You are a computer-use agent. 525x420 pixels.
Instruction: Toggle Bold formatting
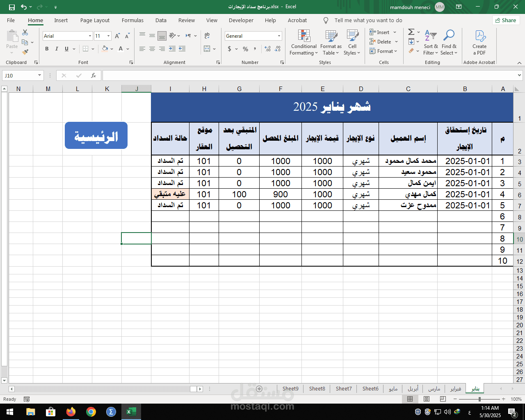pyautogui.click(x=47, y=49)
